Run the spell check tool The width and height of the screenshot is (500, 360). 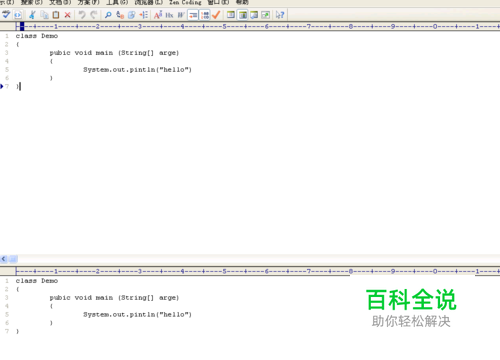(x=6, y=15)
